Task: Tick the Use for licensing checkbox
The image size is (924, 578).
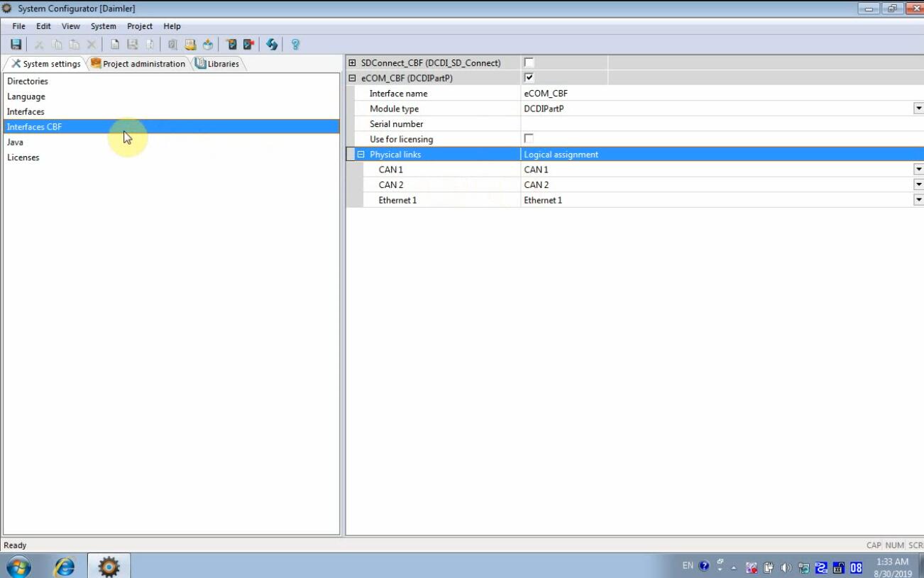Action: point(529,138)
